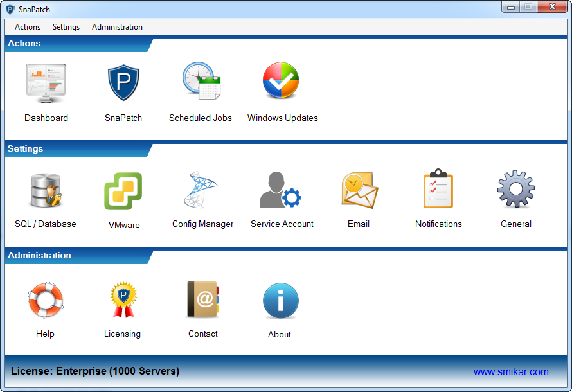The width and height of the screenshot is (572, 392).
Task: Click the Licensing label
Action: (x=122, y=334)
